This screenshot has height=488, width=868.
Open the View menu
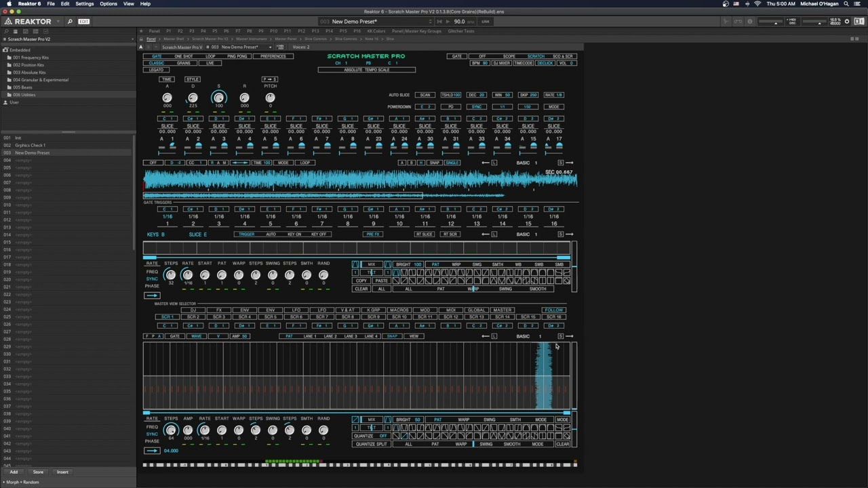pyautogui.click(x=128, y=4)
